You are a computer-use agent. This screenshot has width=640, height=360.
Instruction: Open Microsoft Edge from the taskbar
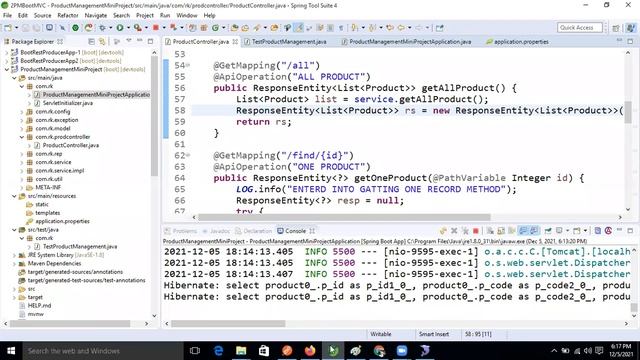click(218, 351)
